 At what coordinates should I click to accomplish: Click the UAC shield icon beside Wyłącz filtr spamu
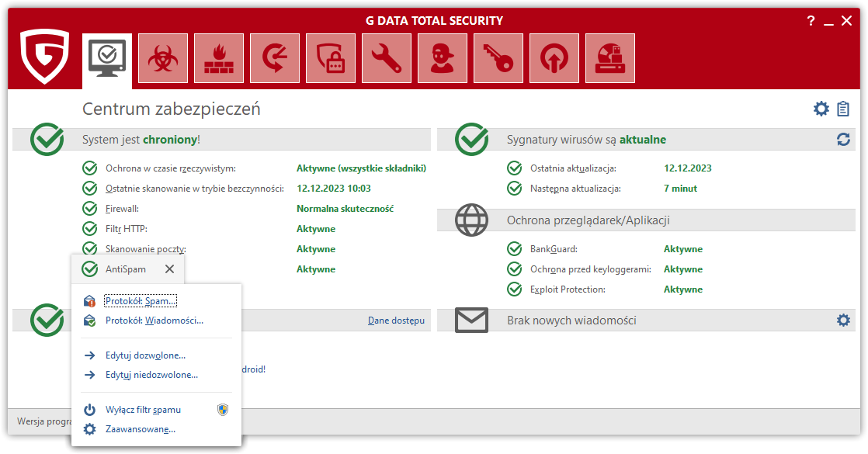click(x=223, y=410)
